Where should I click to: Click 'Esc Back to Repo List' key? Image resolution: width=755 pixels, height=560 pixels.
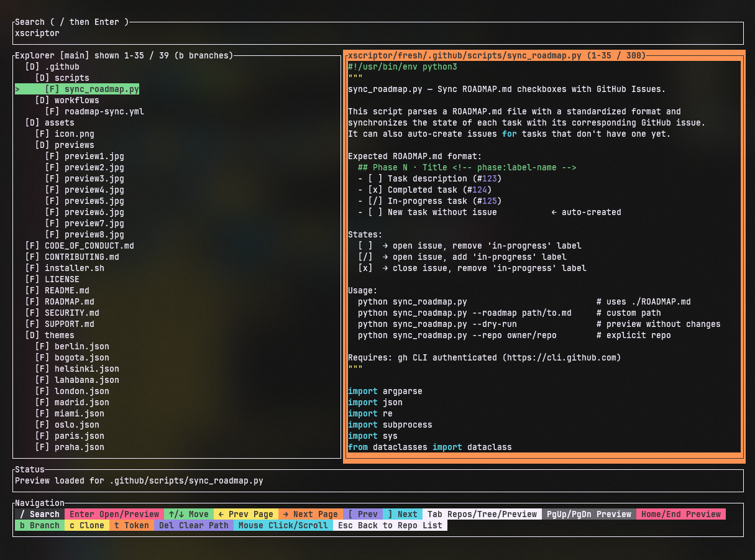[390, 525]
